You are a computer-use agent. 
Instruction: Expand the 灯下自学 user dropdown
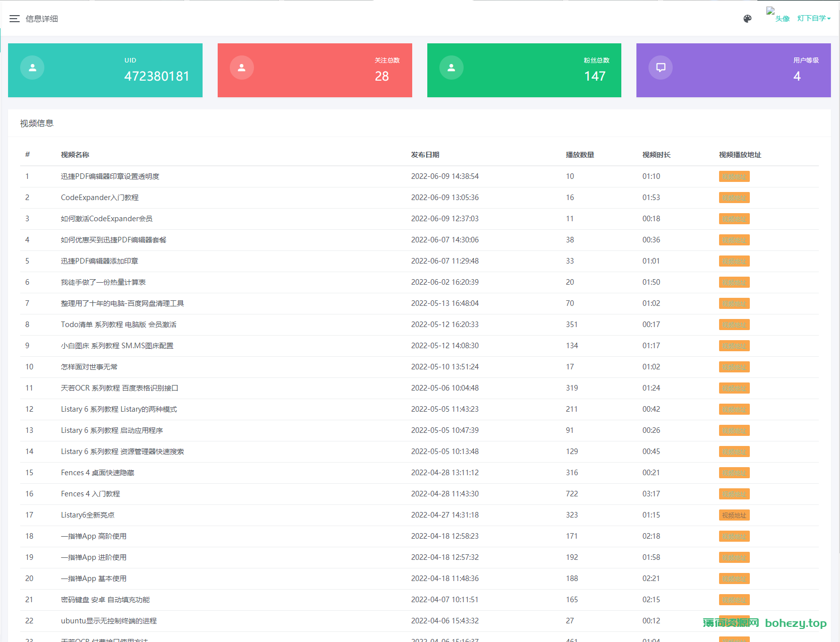pos(814,18)
